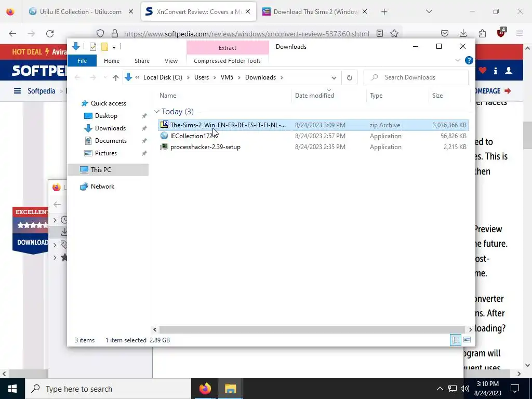Open Desktop in navigation pane
This screenshot has height=399, width=532.
pos(106,116)
